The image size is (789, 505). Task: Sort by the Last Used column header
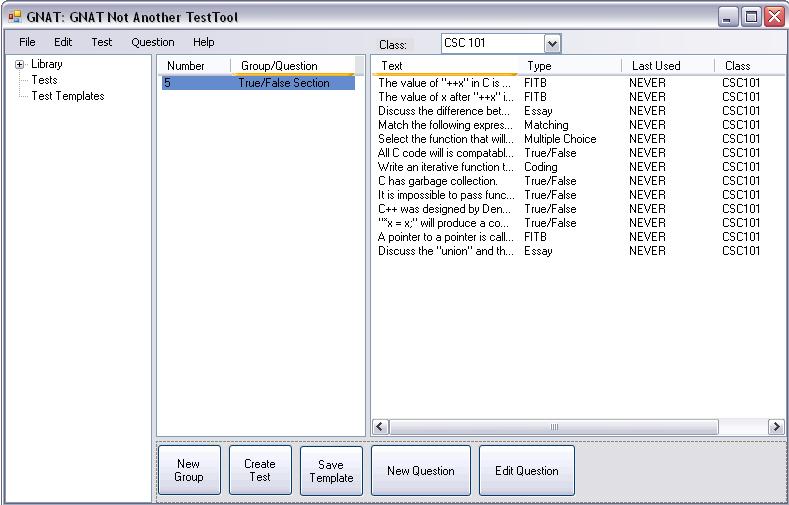point(656,66)
